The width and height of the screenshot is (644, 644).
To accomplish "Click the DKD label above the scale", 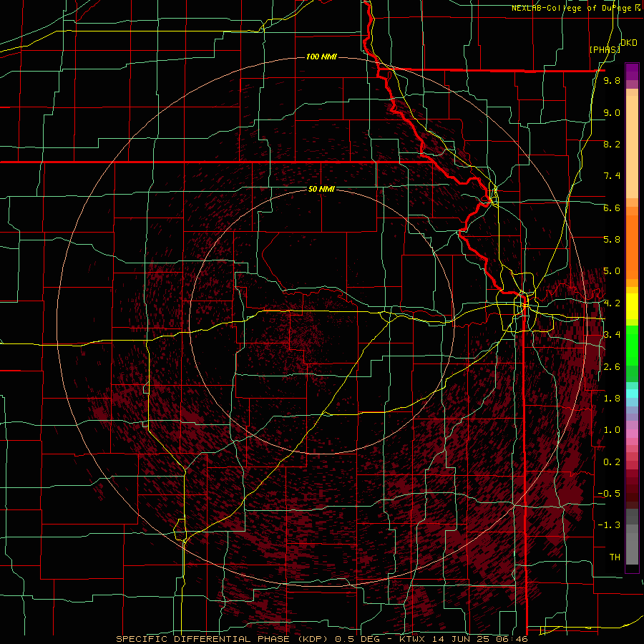I will (x=629, y=43).
